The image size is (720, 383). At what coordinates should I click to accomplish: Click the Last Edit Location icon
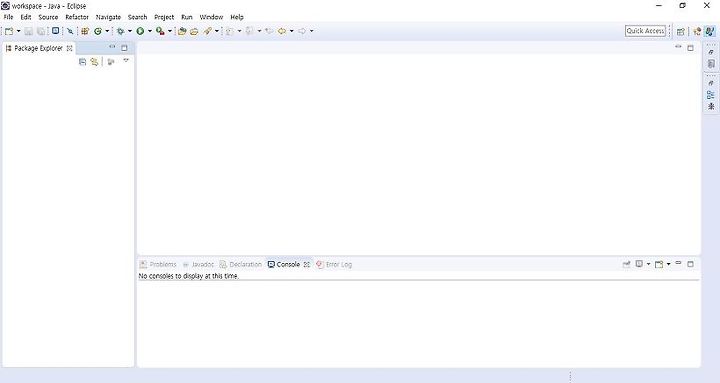269,31
